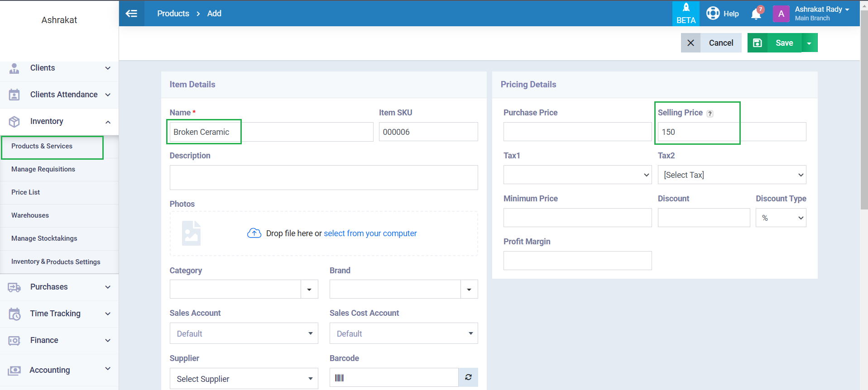Click the select from your computer link
Image resolution: width=868 pixels, height=390 pixels.
[x=370, y=233]
